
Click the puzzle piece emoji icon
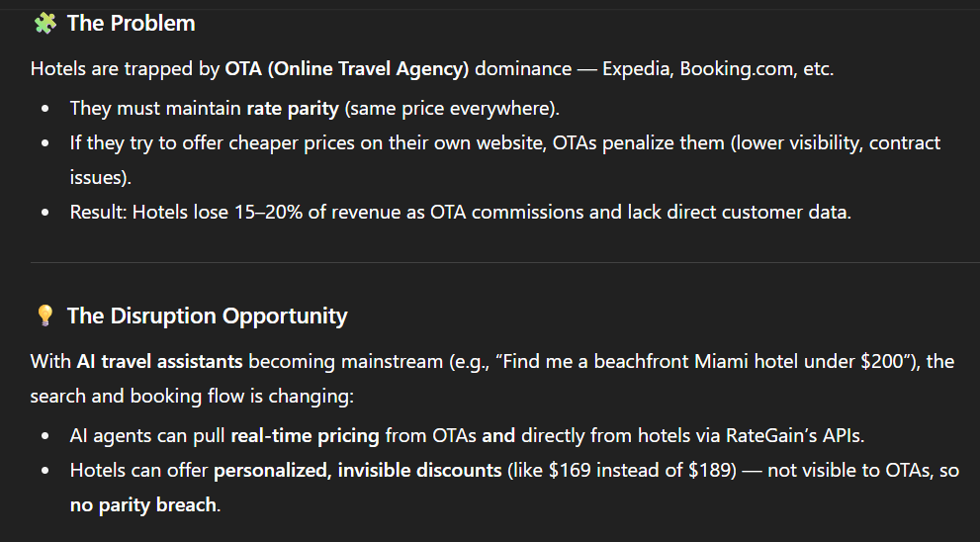[45, 23]
